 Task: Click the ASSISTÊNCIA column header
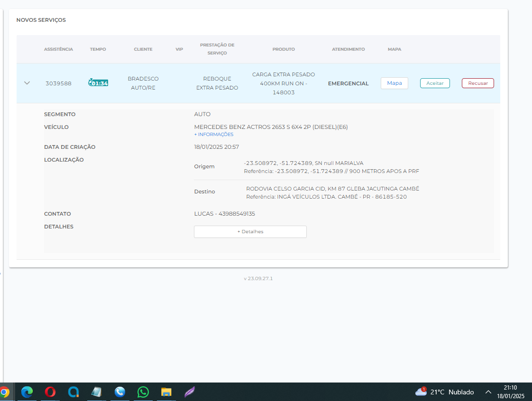[x=58, y=49]
